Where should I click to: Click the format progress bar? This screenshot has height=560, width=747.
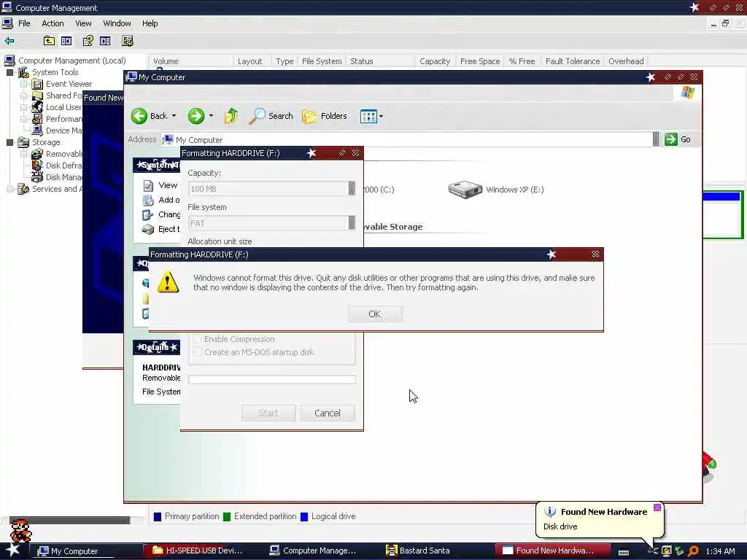[x=272, y=379]
